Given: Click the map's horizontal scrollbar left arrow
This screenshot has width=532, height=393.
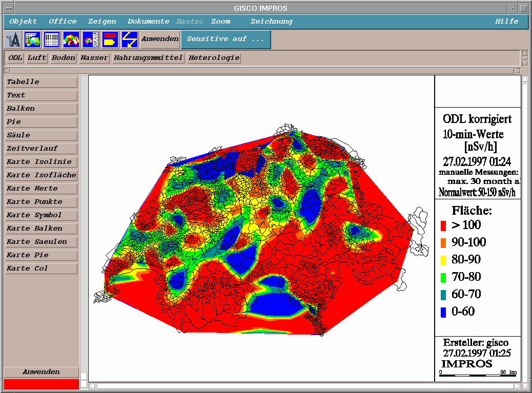Looking at the screenshot, I should click(92, 386).
